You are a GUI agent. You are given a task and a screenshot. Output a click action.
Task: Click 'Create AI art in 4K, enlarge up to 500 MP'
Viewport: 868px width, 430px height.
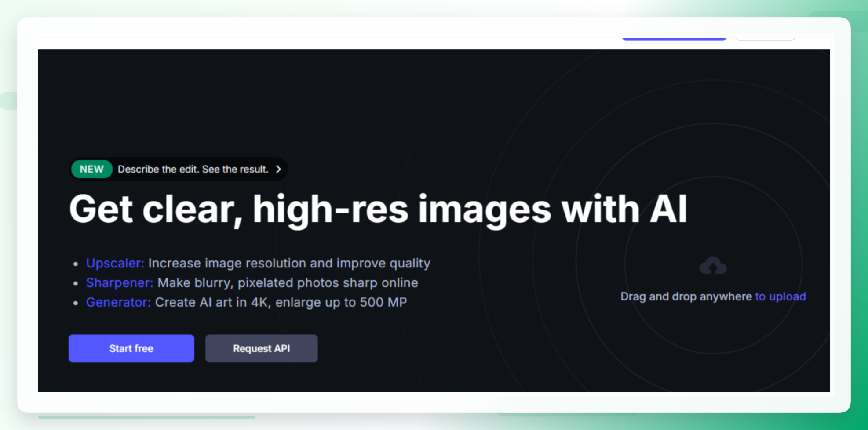281,302
